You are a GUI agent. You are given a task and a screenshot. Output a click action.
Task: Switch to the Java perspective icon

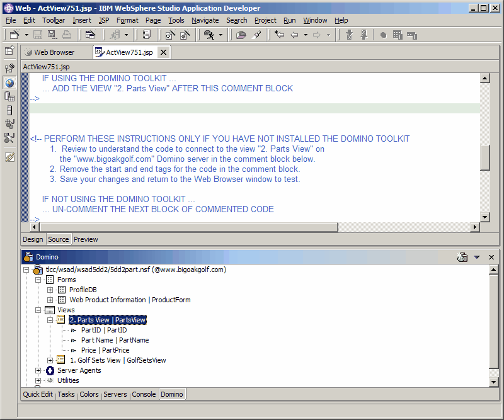tap(9, 123)
